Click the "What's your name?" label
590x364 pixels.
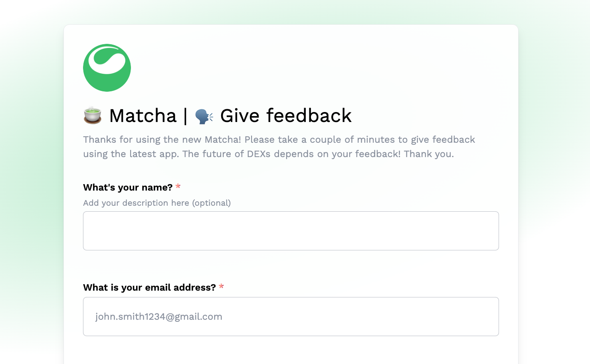(128, 187)
